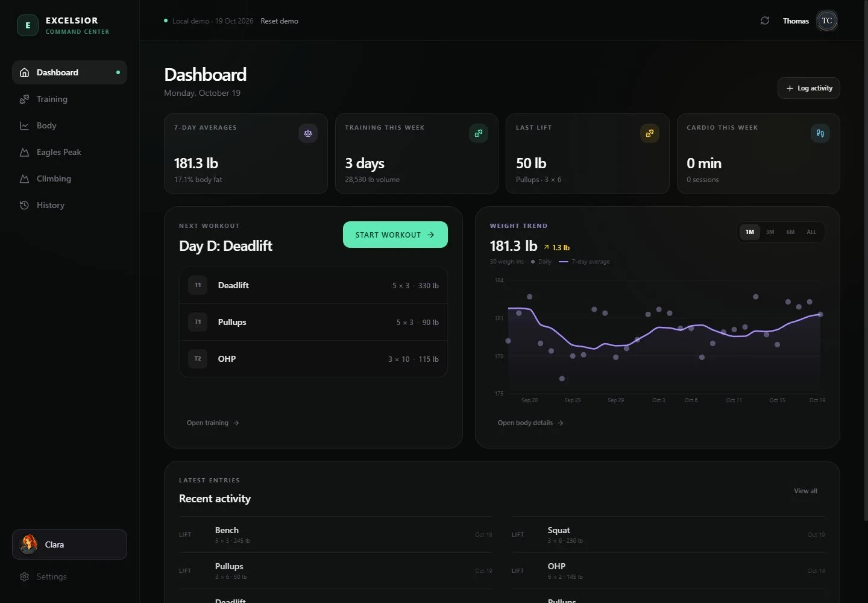Click the 7-day average legend entry
The height and width of the screenshot is (603, 868).
(x=585, y=262)
